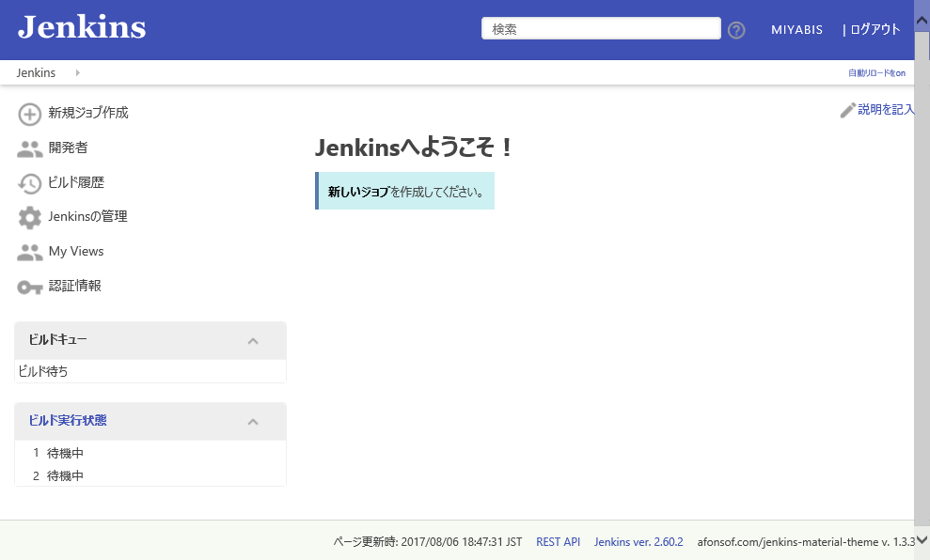The image size is (930, 560).
Task: Click the search help question mark icon
Action: pyautogui.click(x=736, y=30)
